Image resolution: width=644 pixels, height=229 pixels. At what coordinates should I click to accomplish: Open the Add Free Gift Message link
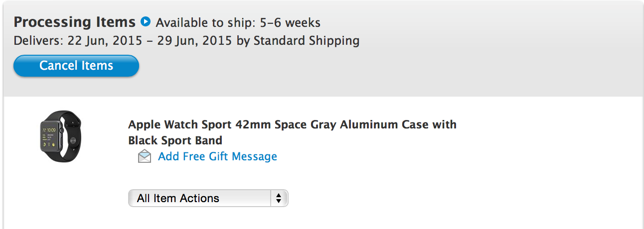pos(217,156)
